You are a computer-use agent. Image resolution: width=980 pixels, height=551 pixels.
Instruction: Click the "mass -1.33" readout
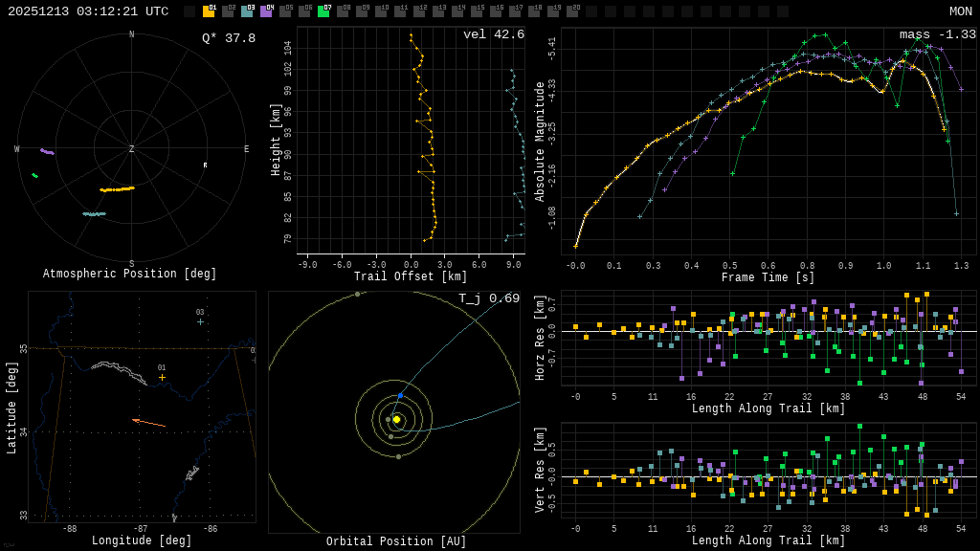tap(937, 34)
